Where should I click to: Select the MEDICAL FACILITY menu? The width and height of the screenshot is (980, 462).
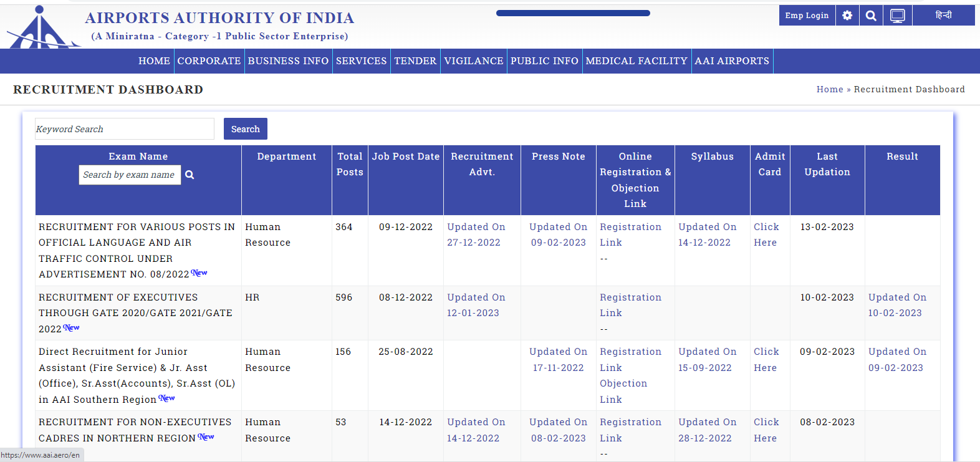pyautogui.click(x=637, y=61)
